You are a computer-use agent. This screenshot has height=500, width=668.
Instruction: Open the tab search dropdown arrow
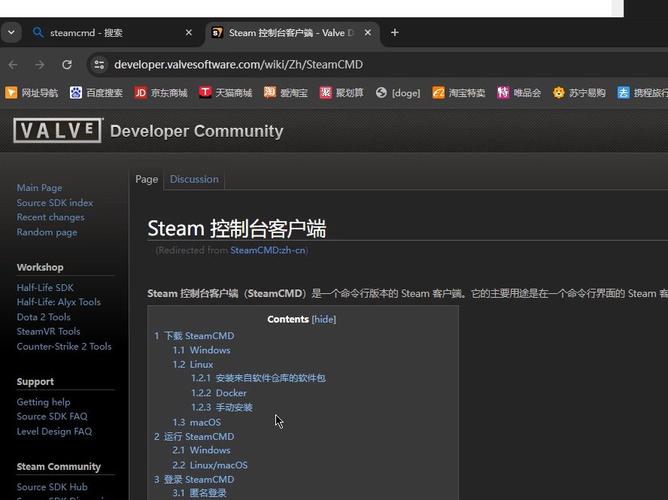(12, 32)
